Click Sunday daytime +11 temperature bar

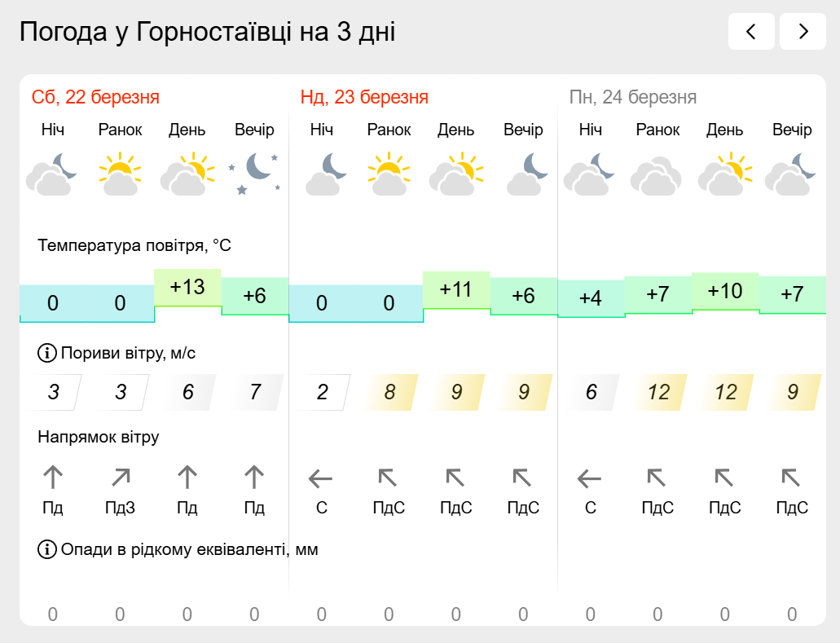coord(456,290)
